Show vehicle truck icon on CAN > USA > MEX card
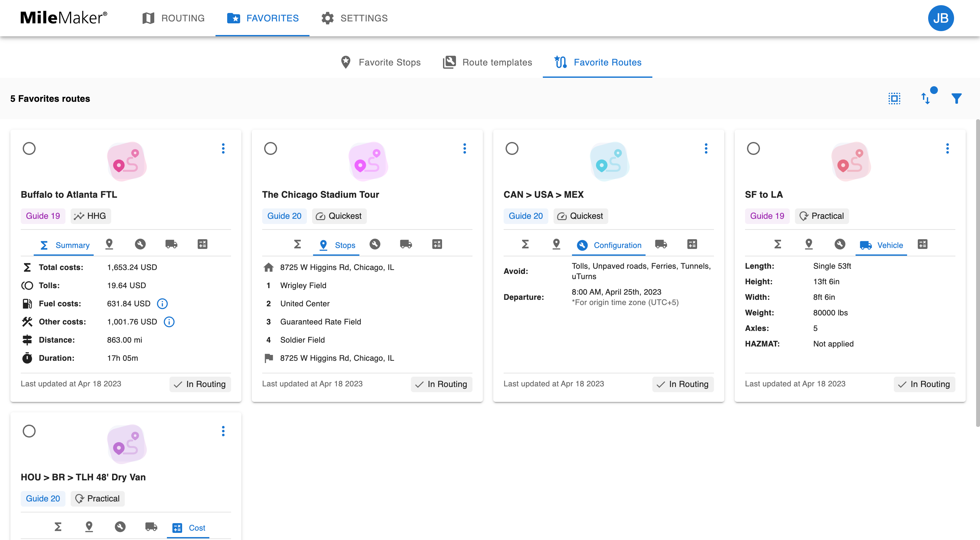The image size is (980, 540). click(x=661, y=244)
